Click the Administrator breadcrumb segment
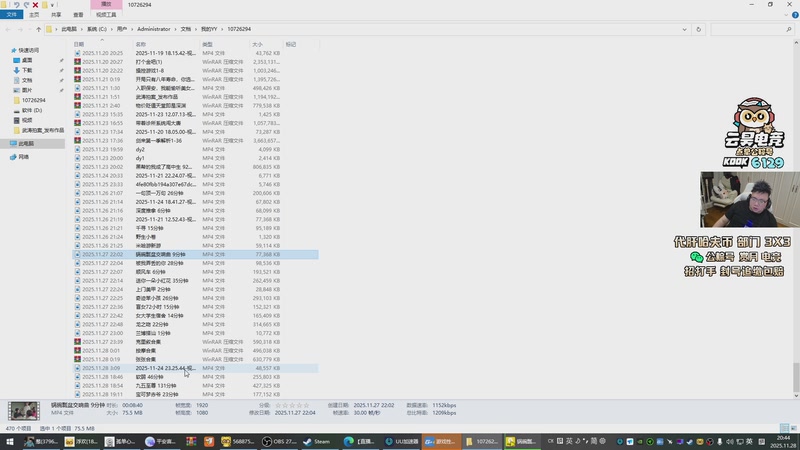800x450 pixels. 154,30
